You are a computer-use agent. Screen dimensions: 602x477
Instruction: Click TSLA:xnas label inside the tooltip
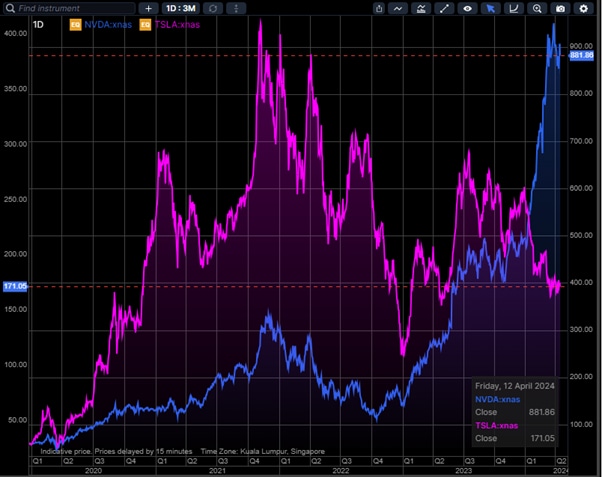[x=496, y=426]
